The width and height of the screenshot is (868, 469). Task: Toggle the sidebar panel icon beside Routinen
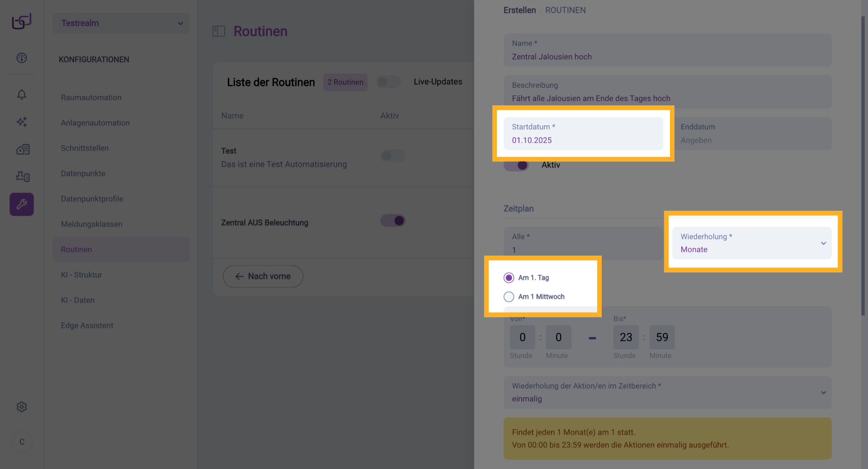(219, 31)
